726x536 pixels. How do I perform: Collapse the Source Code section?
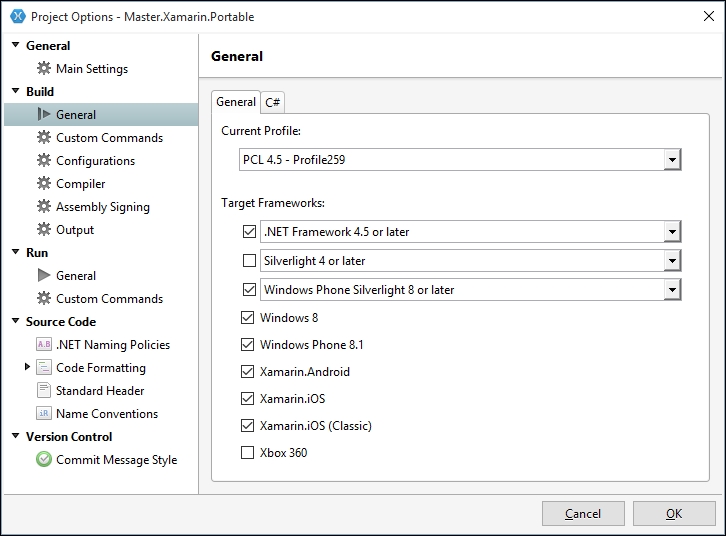click(x=16, y=321)
